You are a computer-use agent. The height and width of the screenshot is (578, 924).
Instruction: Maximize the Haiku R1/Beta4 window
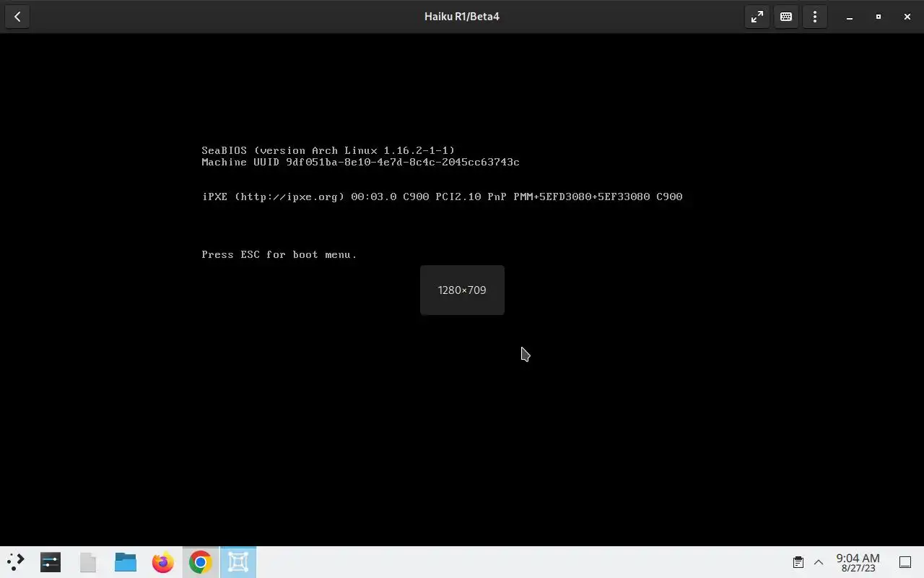click(879, 17)
